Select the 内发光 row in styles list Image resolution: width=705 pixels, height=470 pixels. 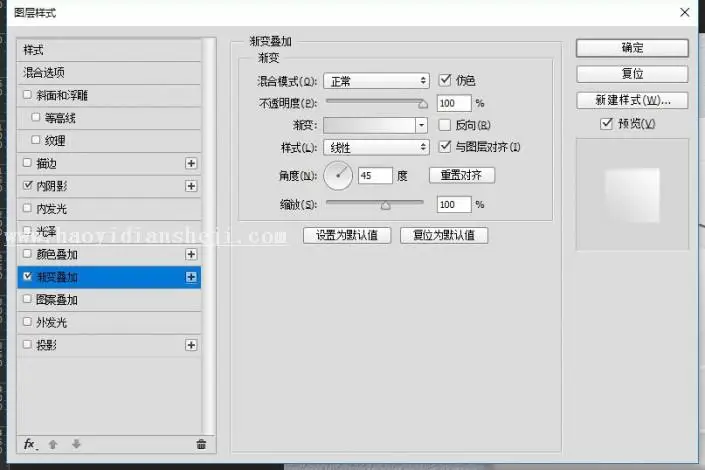[x=109, y=209]
